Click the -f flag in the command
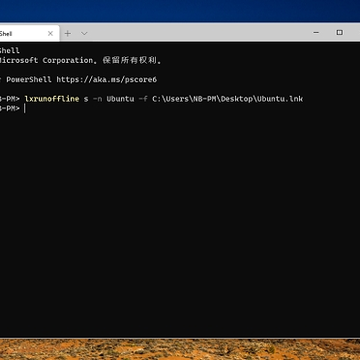The width and height of the screenshot is (360, 360). [143, 99]
